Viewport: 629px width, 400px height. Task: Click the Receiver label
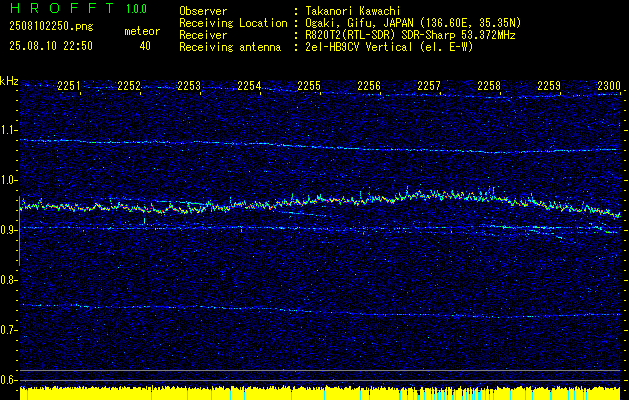(203, 35)
